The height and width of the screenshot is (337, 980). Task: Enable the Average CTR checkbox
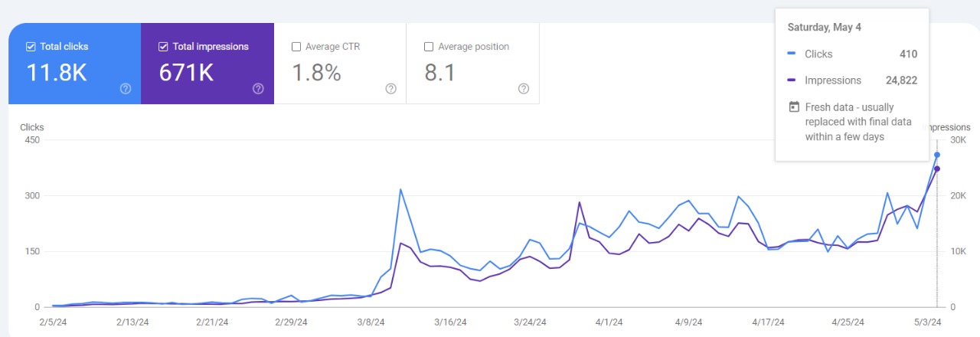tap(296, 47)
